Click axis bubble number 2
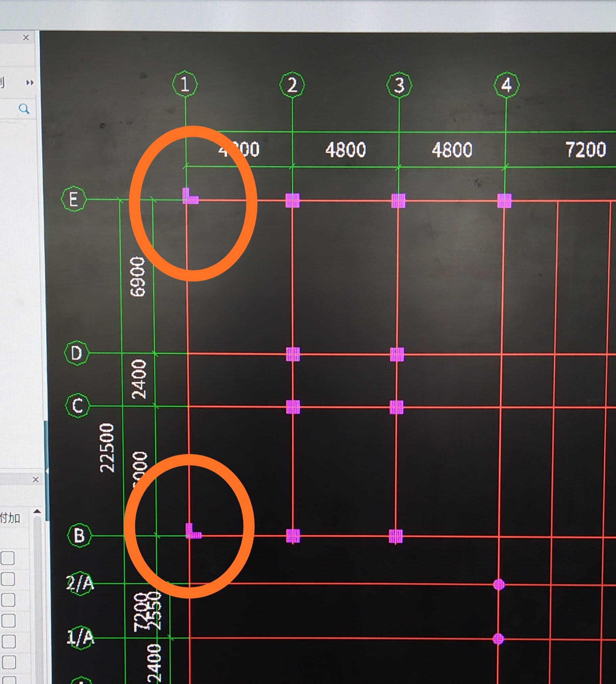This screenshot has height=684, width=616. [292, 85]
